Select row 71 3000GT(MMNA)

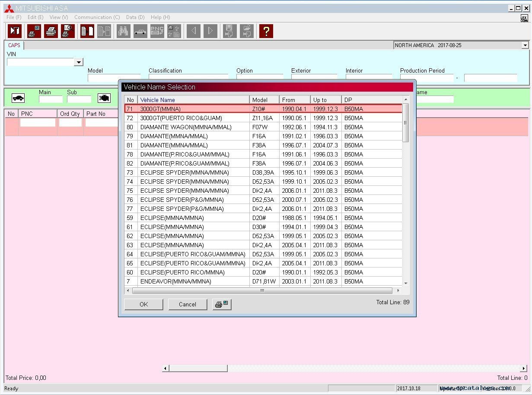[263, 109]
